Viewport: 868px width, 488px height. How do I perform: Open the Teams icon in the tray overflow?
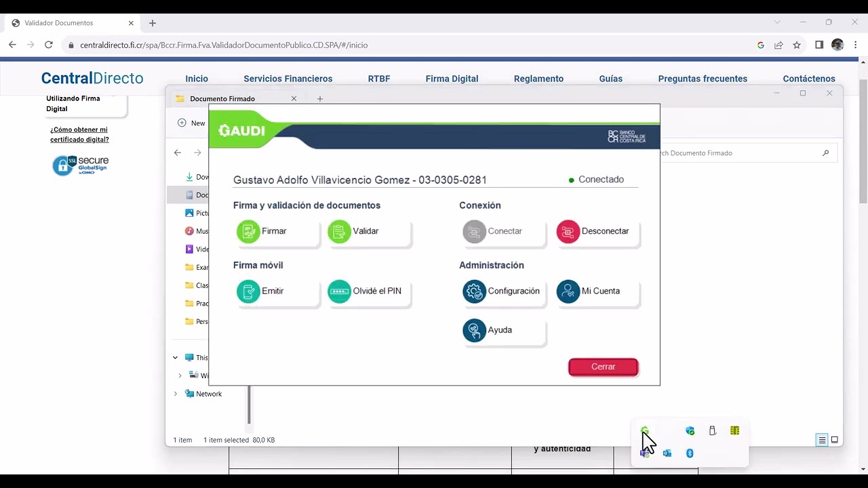(x=644, y=453)
